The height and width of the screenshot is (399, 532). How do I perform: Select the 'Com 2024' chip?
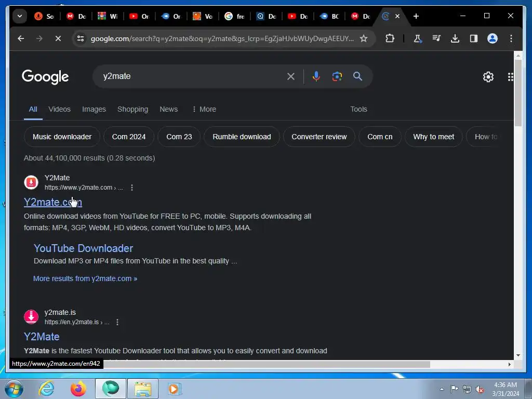(129, 137)
